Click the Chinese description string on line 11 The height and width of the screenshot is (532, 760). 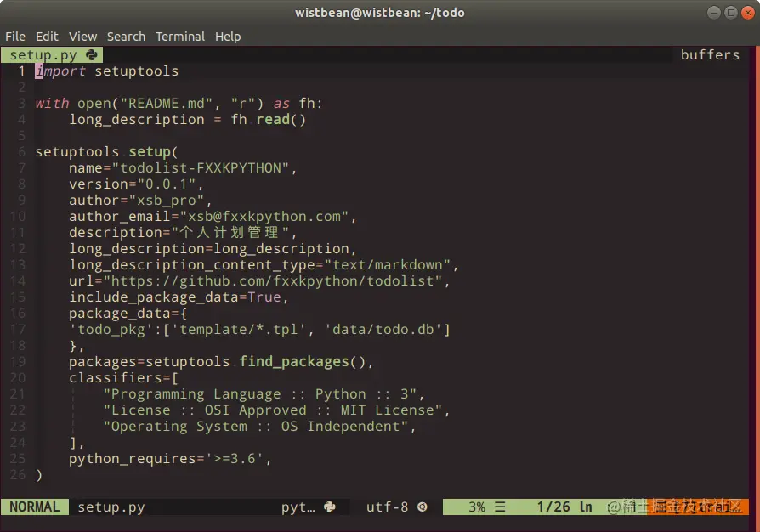coord(230,233)
